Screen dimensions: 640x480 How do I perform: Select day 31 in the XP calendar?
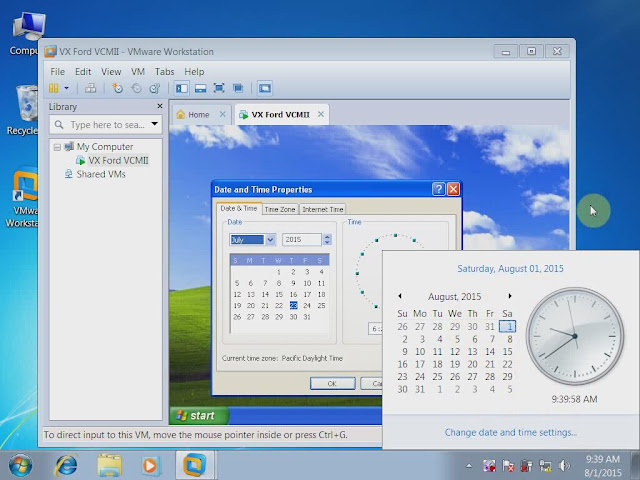point(307,317)
